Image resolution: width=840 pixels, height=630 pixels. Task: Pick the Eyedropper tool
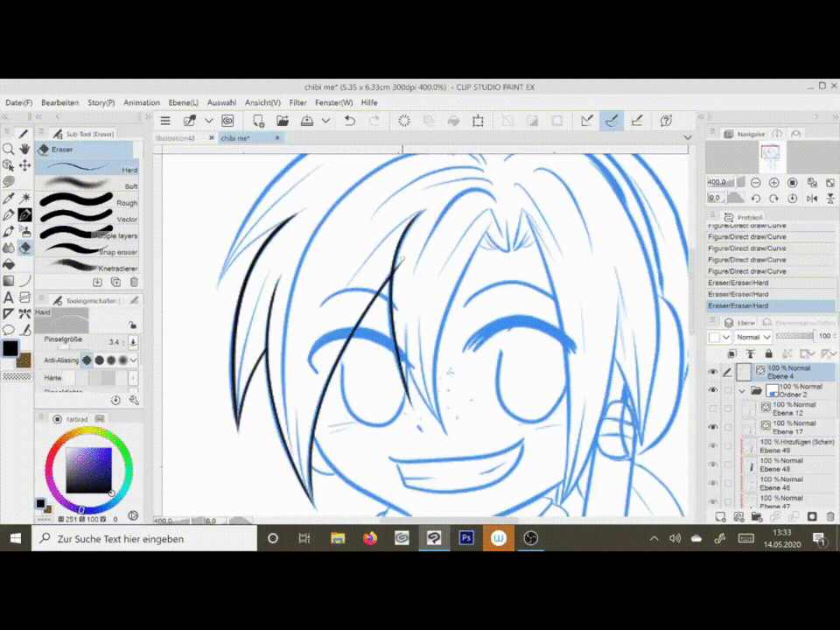point(9,199)
